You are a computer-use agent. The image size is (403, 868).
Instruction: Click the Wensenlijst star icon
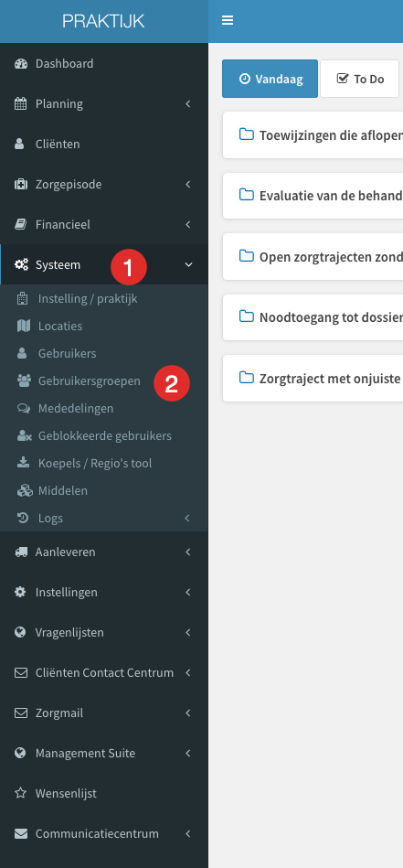pos(20,793)
